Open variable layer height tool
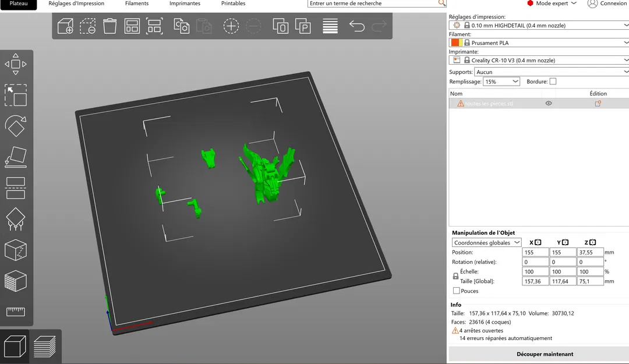The height and width of the screenshot is (364, 629). pos(330,26)
